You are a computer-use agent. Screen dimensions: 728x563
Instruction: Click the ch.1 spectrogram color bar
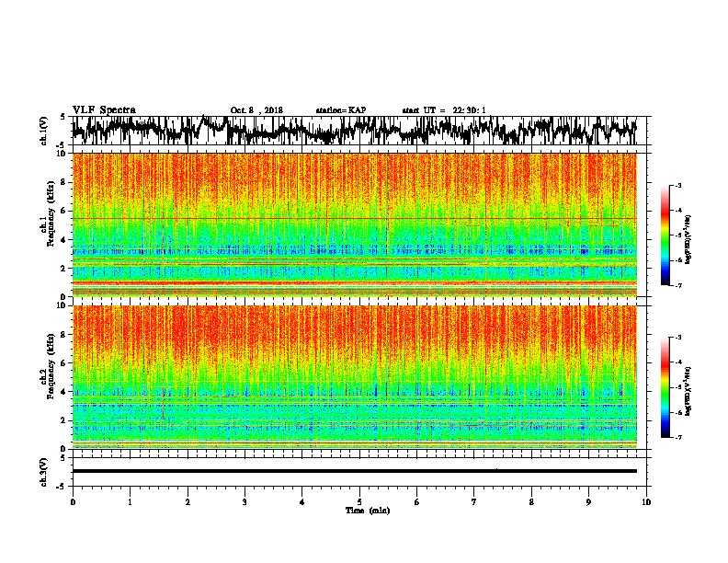665,236
